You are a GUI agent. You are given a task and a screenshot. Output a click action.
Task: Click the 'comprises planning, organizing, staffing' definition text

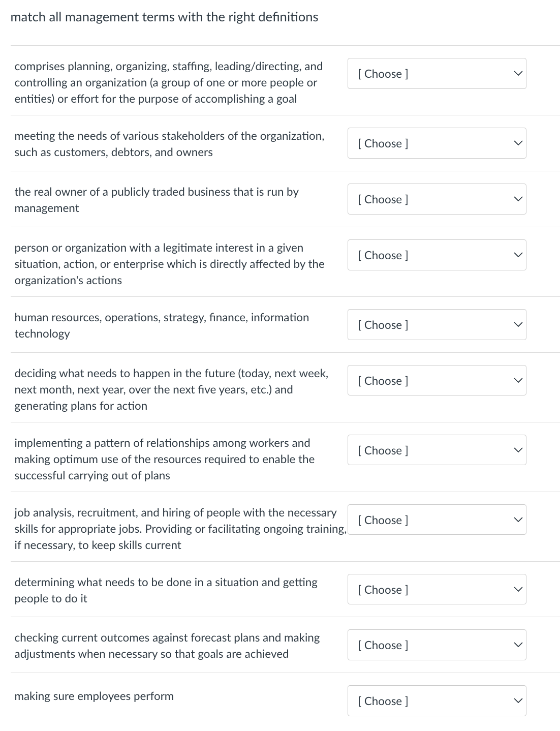[x=168, y=82]
